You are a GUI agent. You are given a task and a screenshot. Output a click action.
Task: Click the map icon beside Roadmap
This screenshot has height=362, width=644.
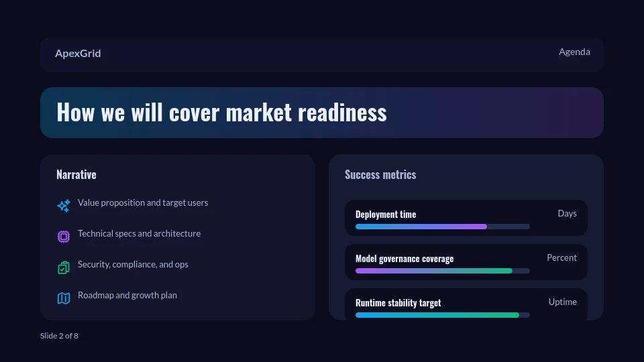point(64,298)
